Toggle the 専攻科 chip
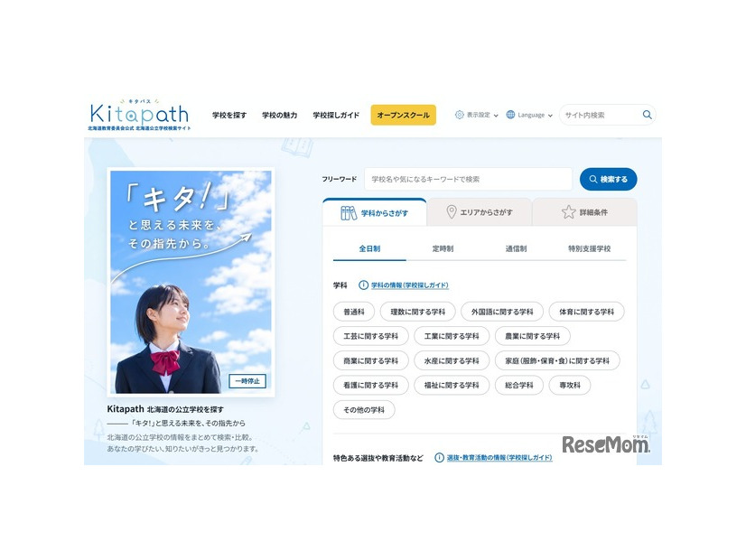 [570, 386]
